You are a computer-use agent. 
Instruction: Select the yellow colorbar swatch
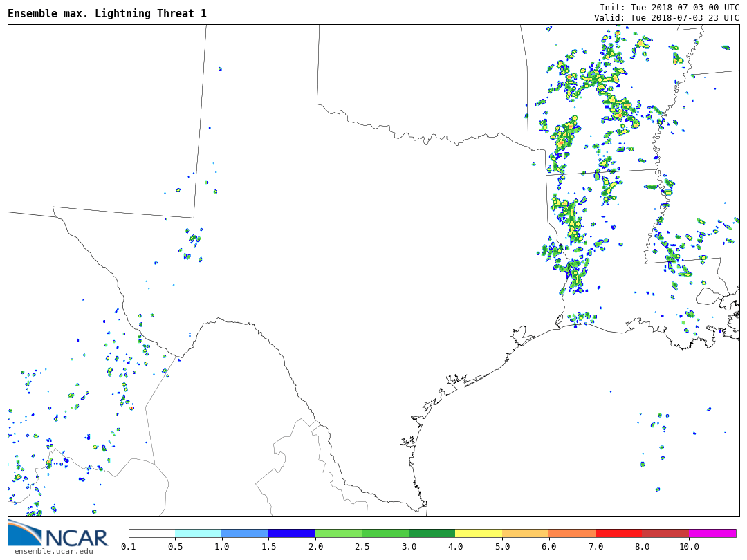(479, 533)
